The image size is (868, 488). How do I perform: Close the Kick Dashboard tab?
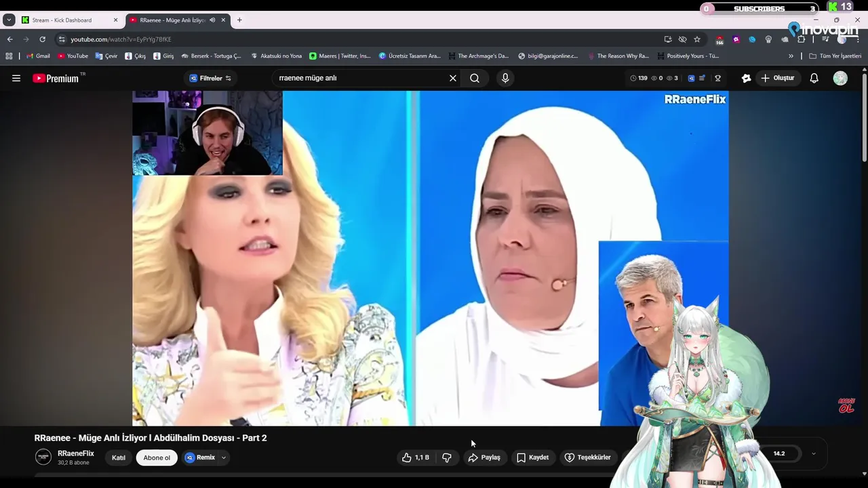pos(115,20)
